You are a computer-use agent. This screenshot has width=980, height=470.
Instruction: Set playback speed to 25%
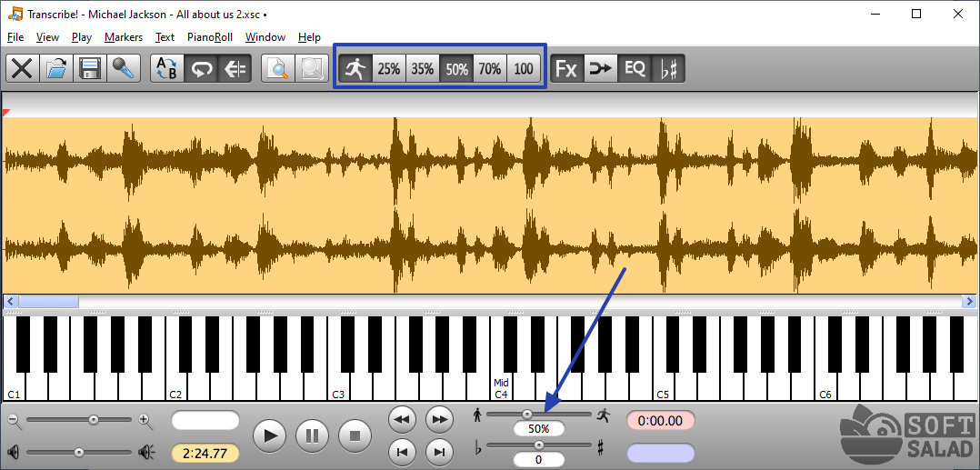(389, 68)
